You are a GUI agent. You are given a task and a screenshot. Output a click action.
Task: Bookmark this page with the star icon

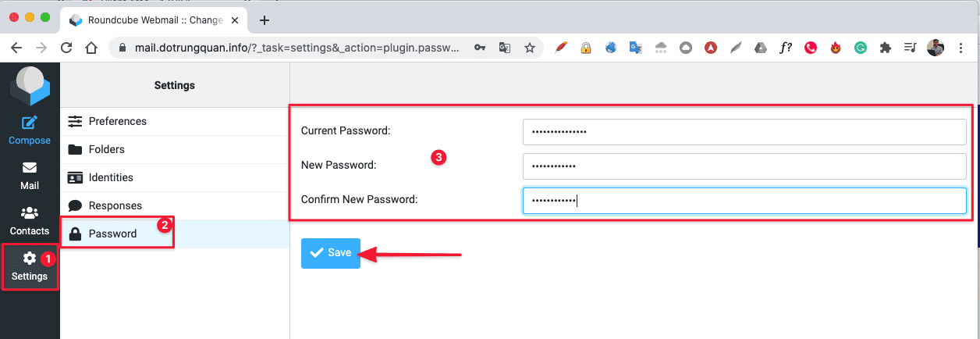[x=530, y=48]
